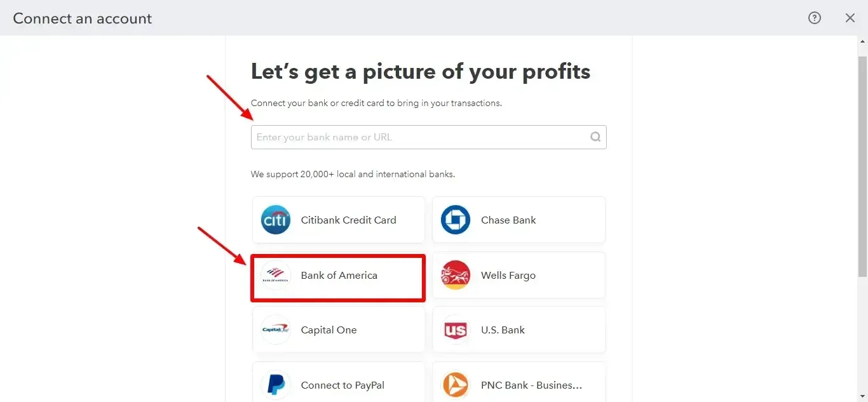The image size is (868, 402).
Task: Click the PayPal logo icon
Action: click(x=276, y=385)
